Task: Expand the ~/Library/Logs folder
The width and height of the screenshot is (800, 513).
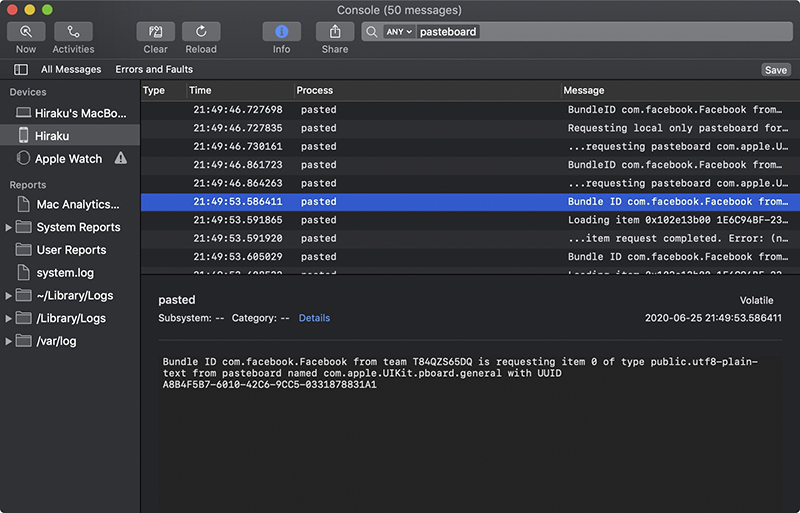Action: coord(8,296)
